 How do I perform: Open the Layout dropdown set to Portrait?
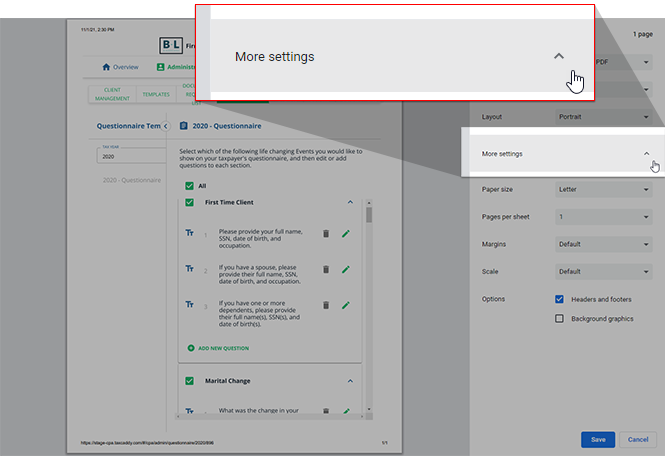(604, 117)
